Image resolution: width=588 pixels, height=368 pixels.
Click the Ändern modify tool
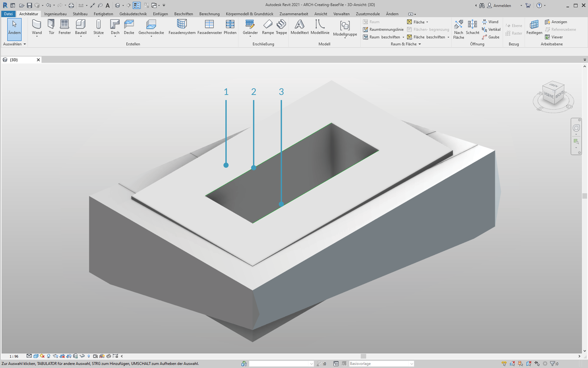click(14, 29)
